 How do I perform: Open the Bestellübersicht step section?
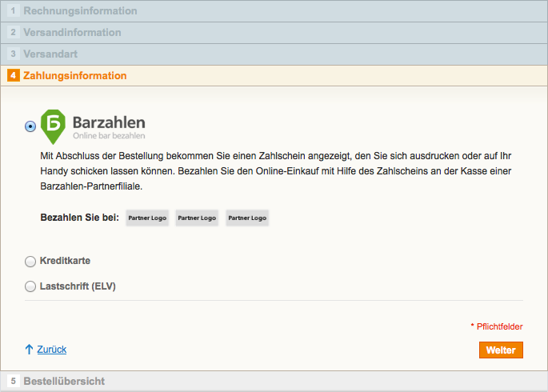pyautogui.click(x=274, y=381)
